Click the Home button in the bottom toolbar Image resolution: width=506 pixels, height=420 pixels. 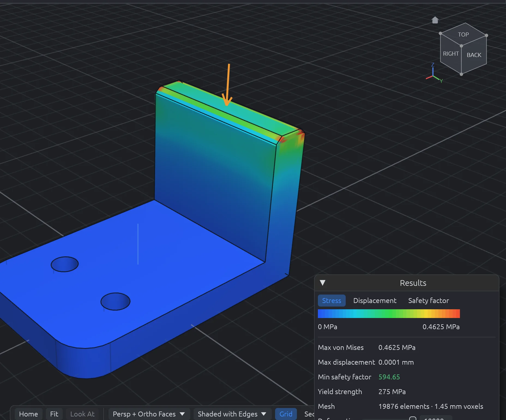[x=28, y=414]
